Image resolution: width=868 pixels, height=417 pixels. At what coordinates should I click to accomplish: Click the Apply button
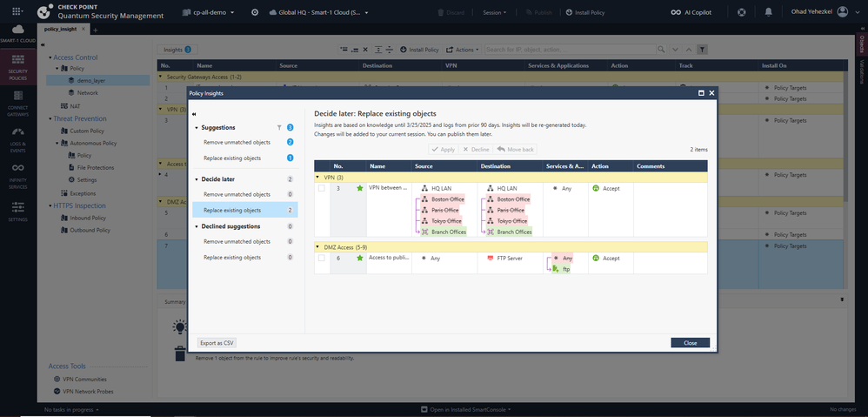click(443, 150)
